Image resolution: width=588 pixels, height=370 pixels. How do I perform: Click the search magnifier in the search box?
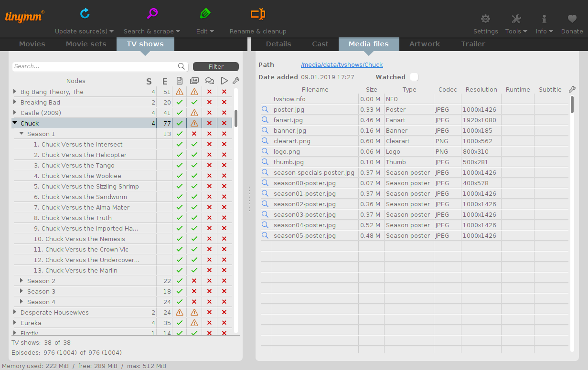182,66
